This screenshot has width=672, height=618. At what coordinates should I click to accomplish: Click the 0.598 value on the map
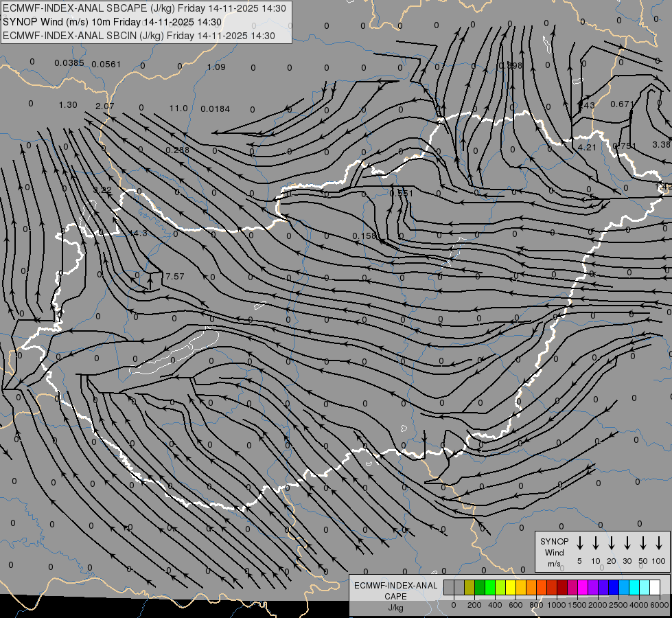(510, 65)
